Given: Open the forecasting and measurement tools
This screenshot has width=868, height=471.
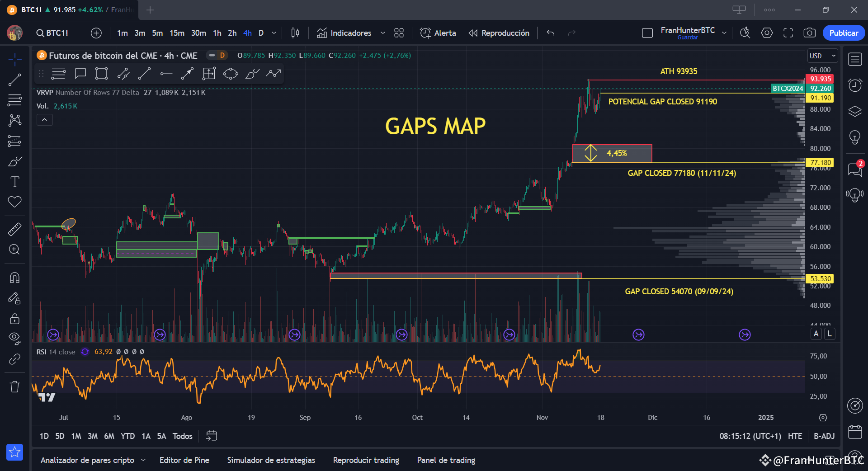Looking at the screenshot, I should [x=14, y=141].
